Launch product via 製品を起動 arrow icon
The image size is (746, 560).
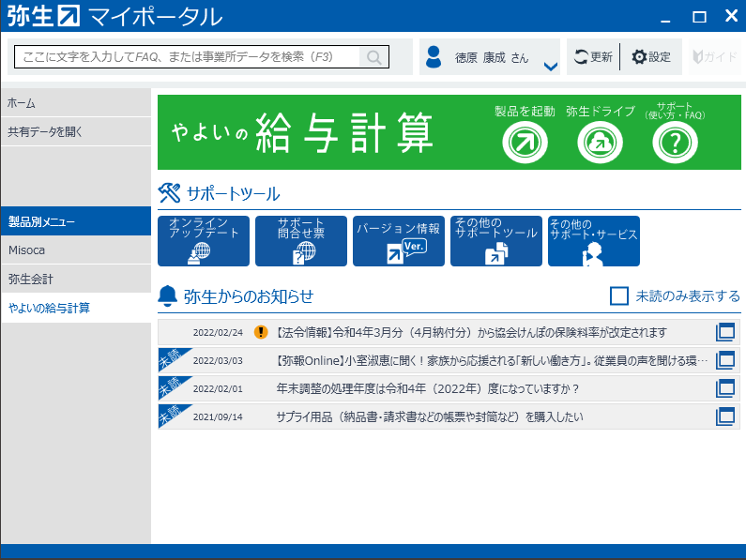(x=525, y=143)
